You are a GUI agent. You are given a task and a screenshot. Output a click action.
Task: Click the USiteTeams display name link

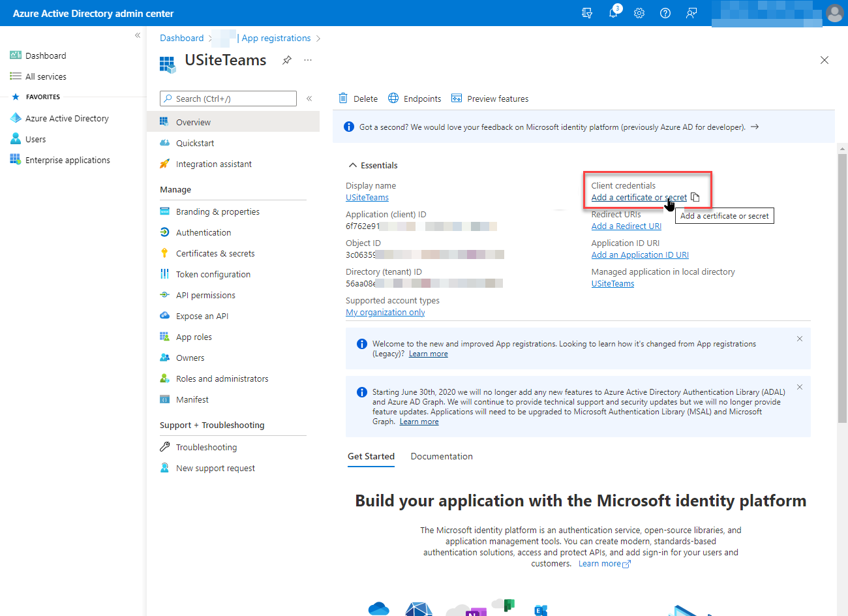367,198
